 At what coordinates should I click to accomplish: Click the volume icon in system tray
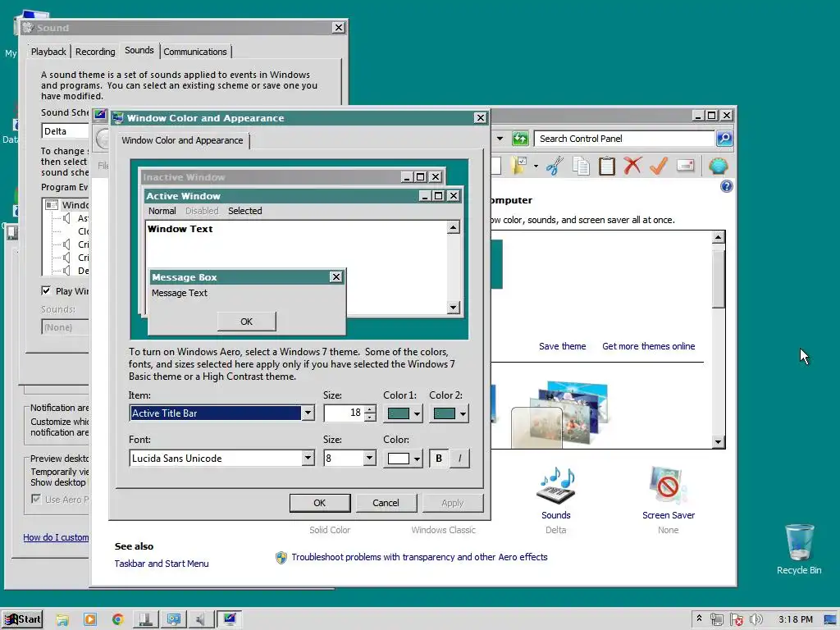(x=756, y=620)
